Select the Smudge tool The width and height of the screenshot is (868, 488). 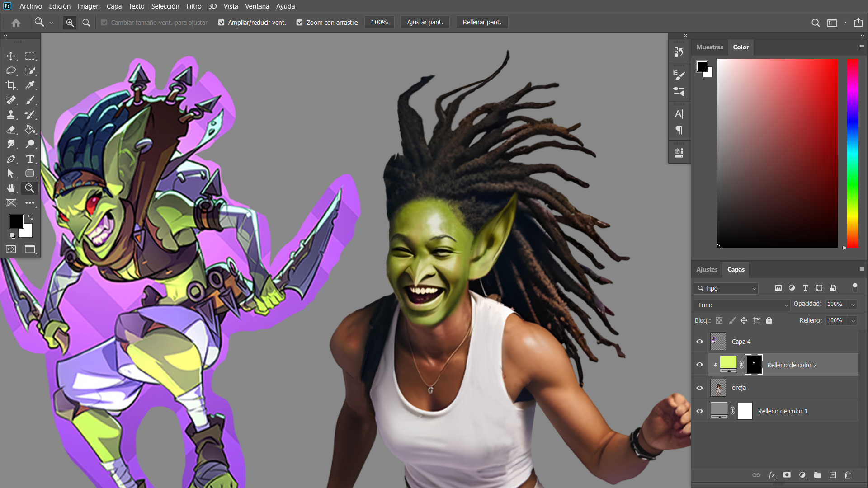pyautogui.click(x=11, y=144)
